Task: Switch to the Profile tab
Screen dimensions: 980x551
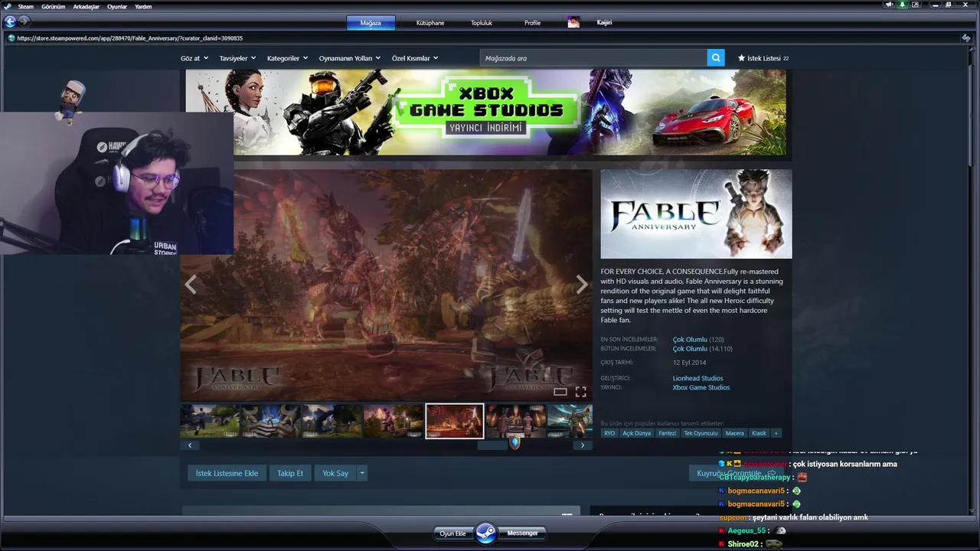Action: [532, 23]
